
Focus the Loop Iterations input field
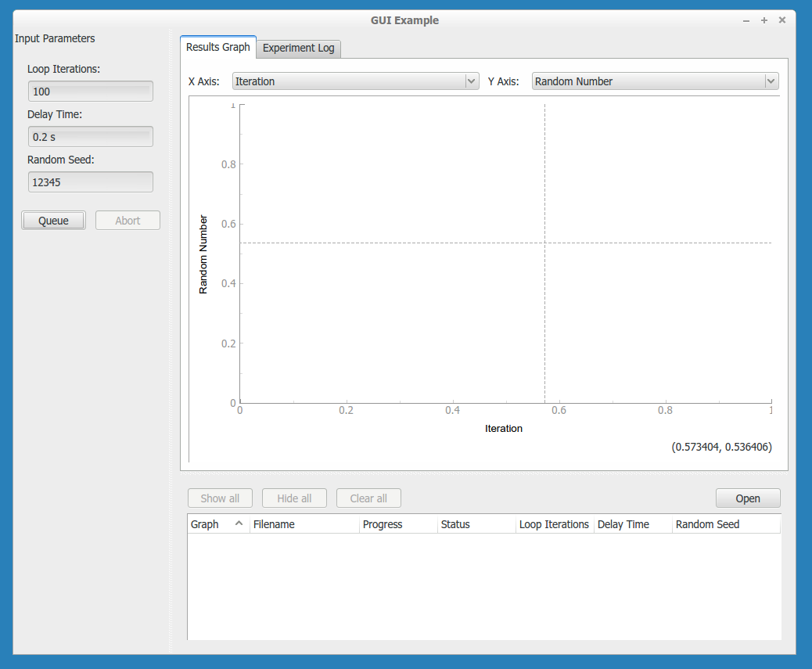pyautogui.click(x=90, y=92)
